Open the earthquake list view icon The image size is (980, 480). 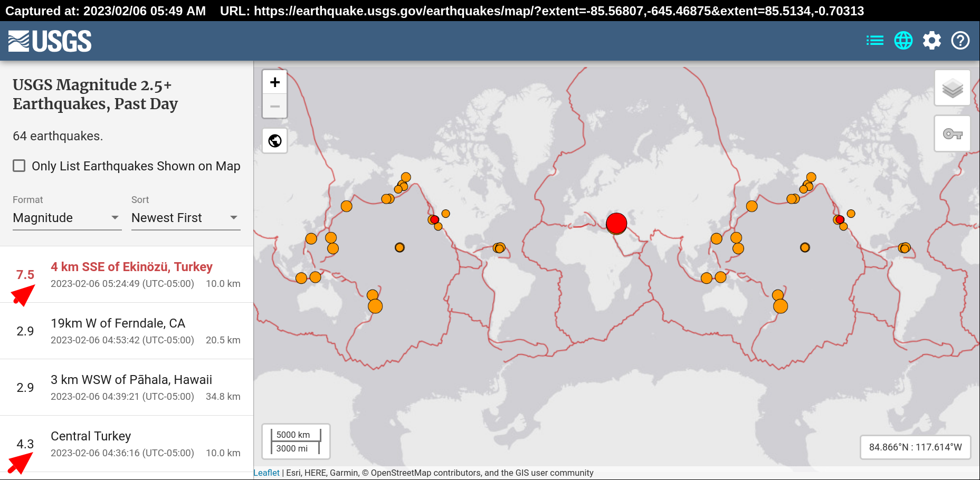click(x=875, y=41)
